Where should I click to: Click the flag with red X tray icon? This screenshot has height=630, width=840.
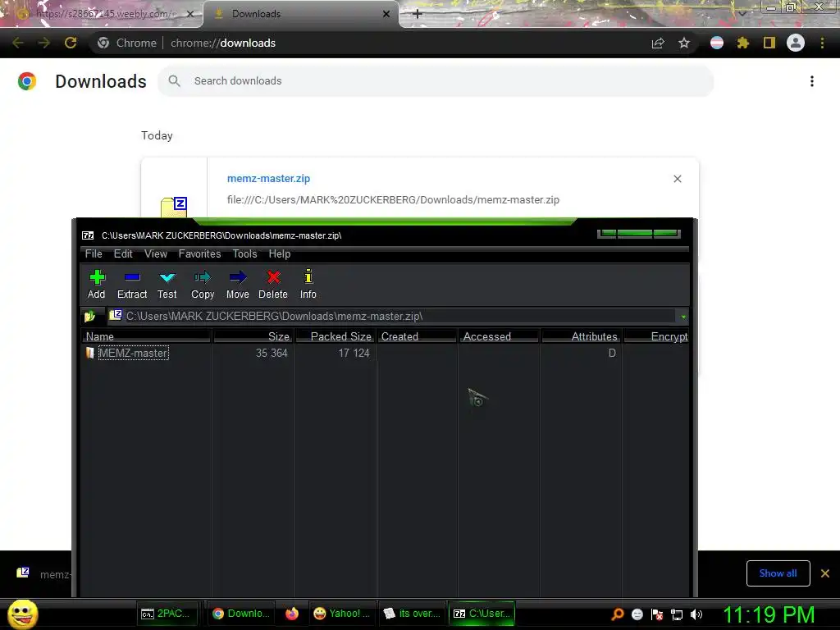[x=657, y=614]
